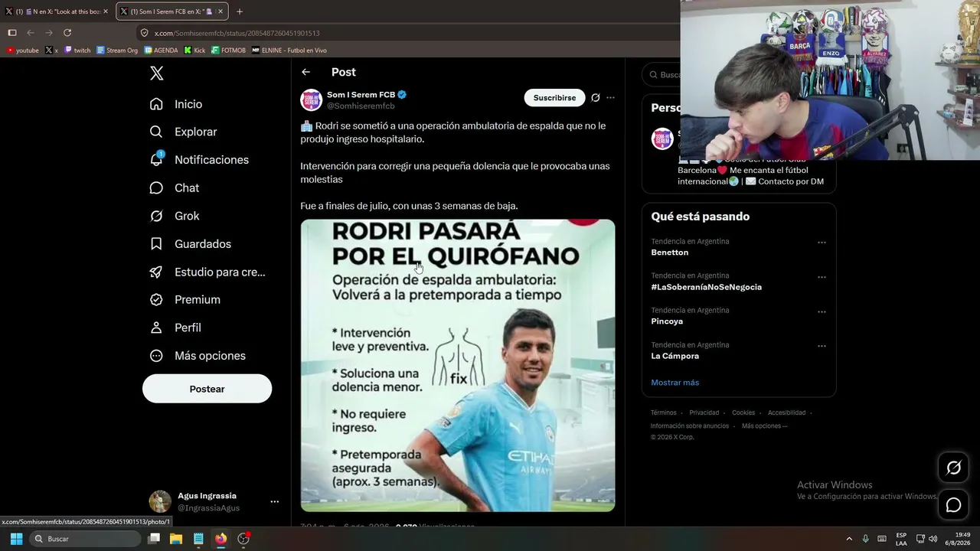This screenshot has width=980, height=551.
Task: Open the Windows Start menu
Action: [x=16, y=539]
